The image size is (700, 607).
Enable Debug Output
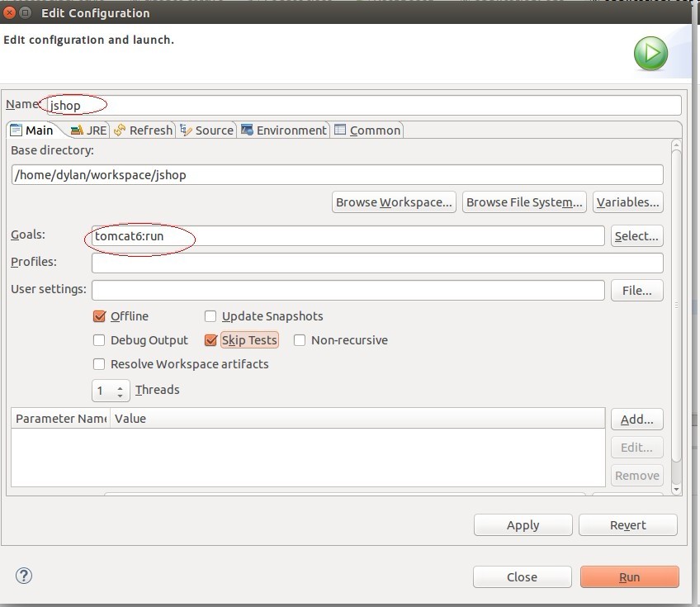tap(99, 340)
